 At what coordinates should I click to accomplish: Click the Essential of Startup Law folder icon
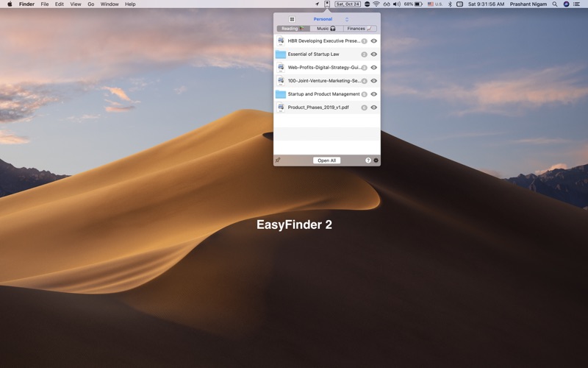point(281,54)
